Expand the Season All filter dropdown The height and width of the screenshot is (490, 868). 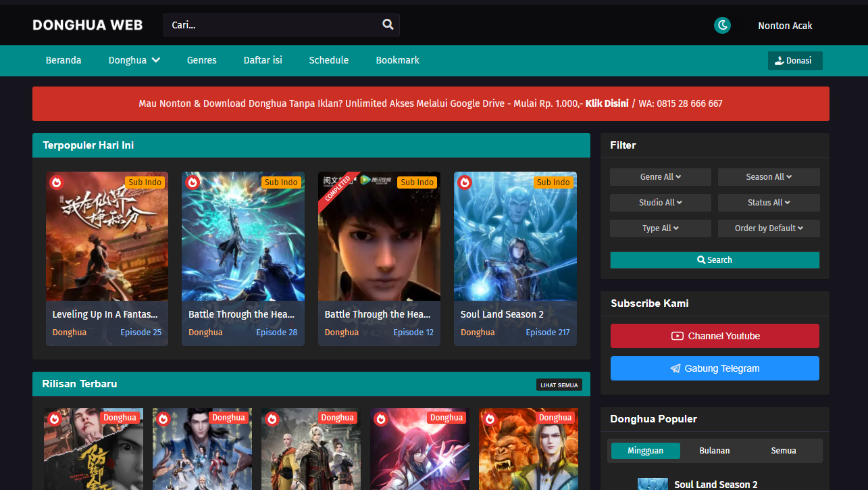[x=769, y=177]
